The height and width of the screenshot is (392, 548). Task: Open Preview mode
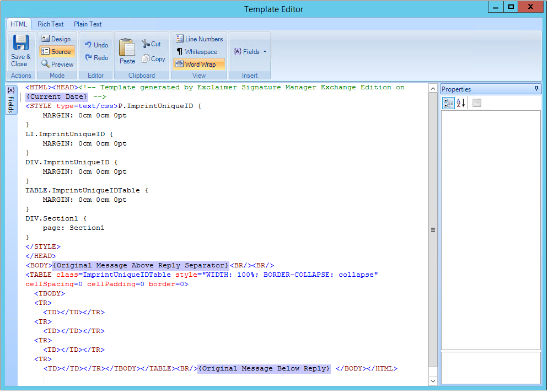tap(57, 65)
